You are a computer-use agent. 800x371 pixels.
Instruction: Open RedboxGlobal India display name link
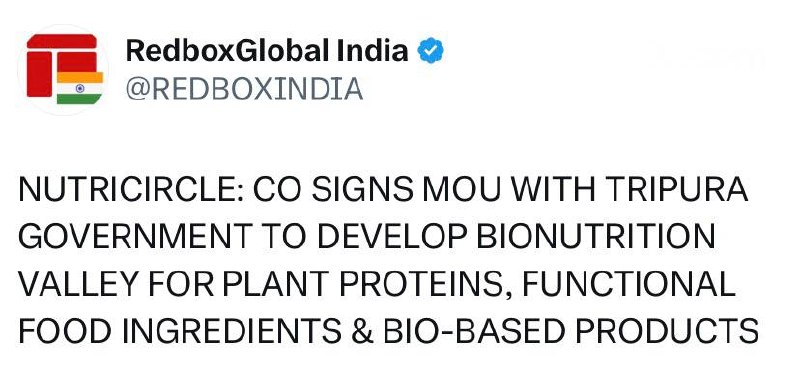[x=267, y=51]
